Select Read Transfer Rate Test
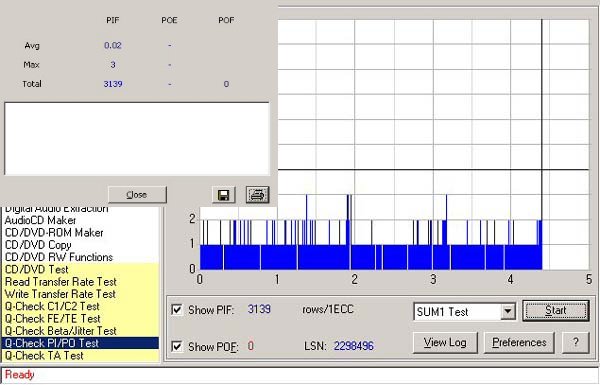This screenshot has width=600, height=385. [80, 282]
